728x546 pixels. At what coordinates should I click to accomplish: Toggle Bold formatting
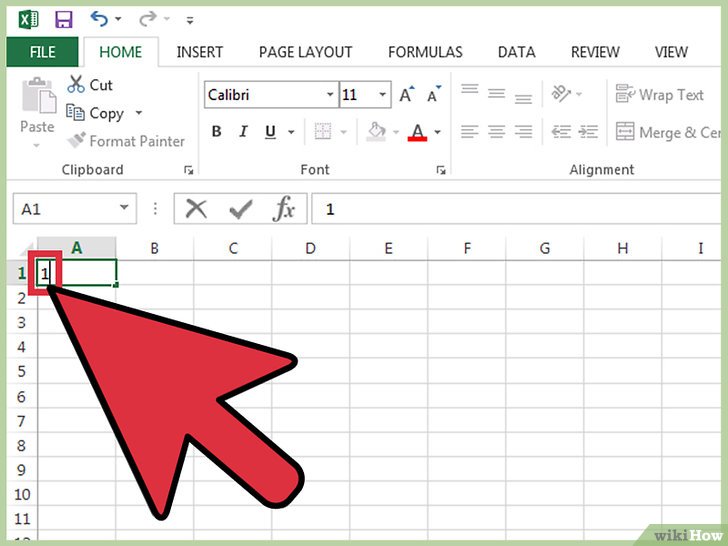coord(216,132)
